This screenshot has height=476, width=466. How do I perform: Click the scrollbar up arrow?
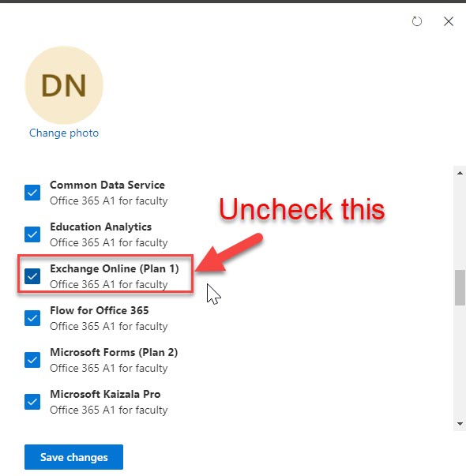coord(460,173)
